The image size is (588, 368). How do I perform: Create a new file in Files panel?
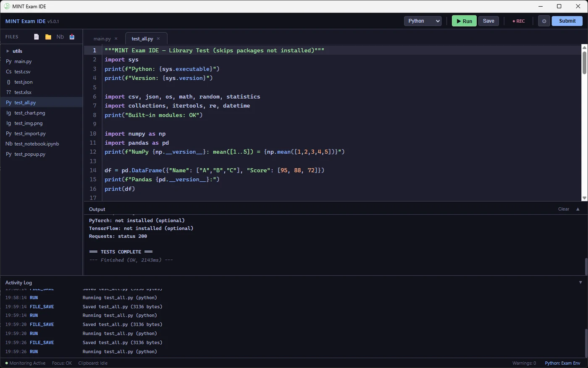[x=37, y=37]
